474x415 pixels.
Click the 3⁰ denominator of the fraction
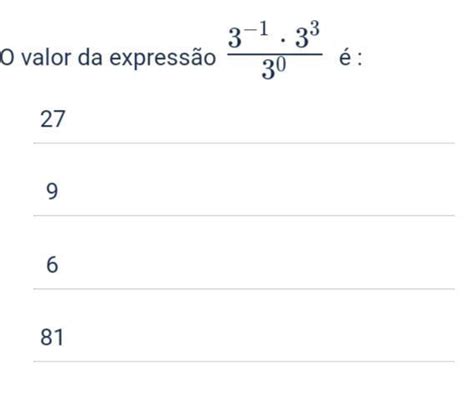click(x=274, y=69)
